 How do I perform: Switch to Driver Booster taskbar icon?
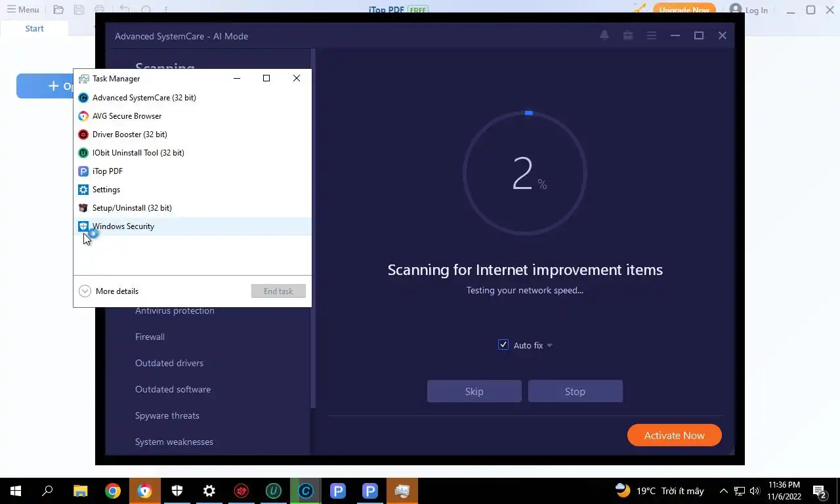click(x=241, y=491)
